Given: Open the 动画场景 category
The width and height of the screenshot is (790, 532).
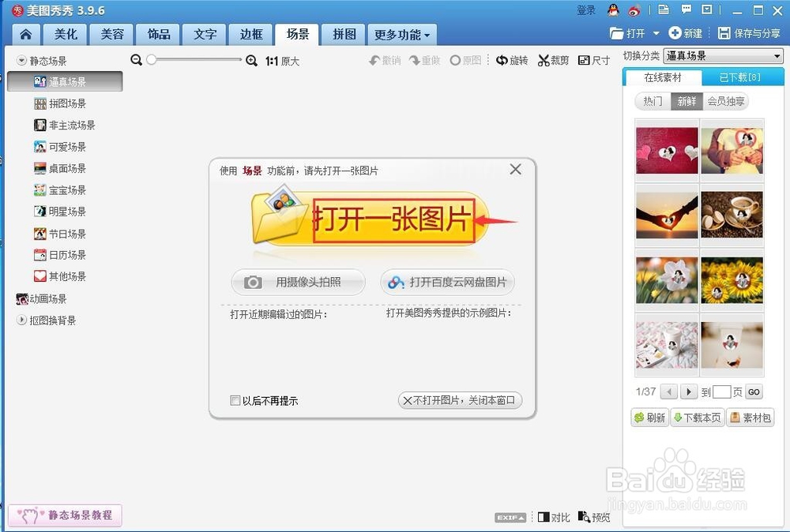Looking at the screenshot, I should pos(41,299).
